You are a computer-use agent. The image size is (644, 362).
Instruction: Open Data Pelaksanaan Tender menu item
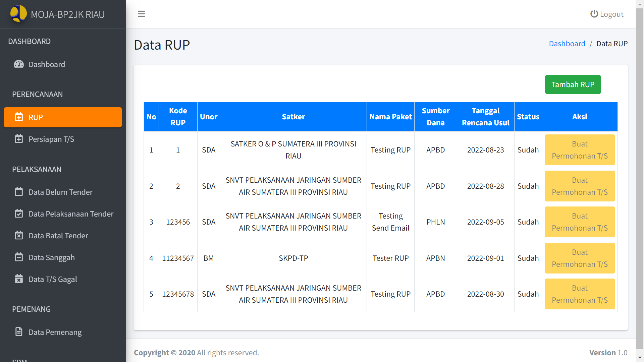[71, 214]
